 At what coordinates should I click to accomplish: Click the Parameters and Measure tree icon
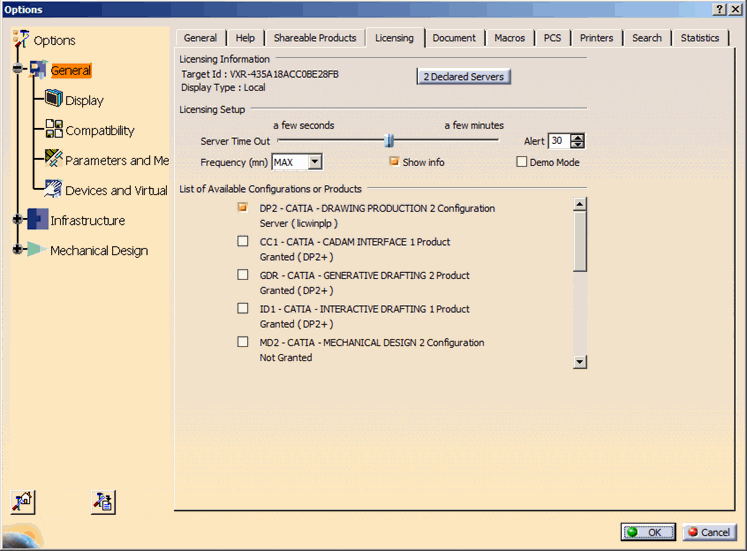53,160
